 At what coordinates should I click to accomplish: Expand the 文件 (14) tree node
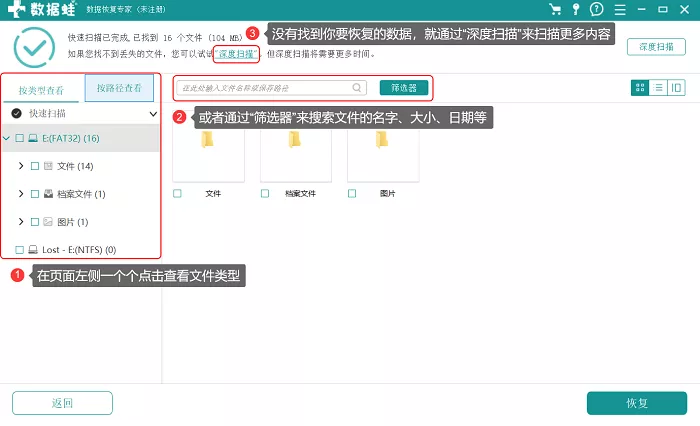21,166
